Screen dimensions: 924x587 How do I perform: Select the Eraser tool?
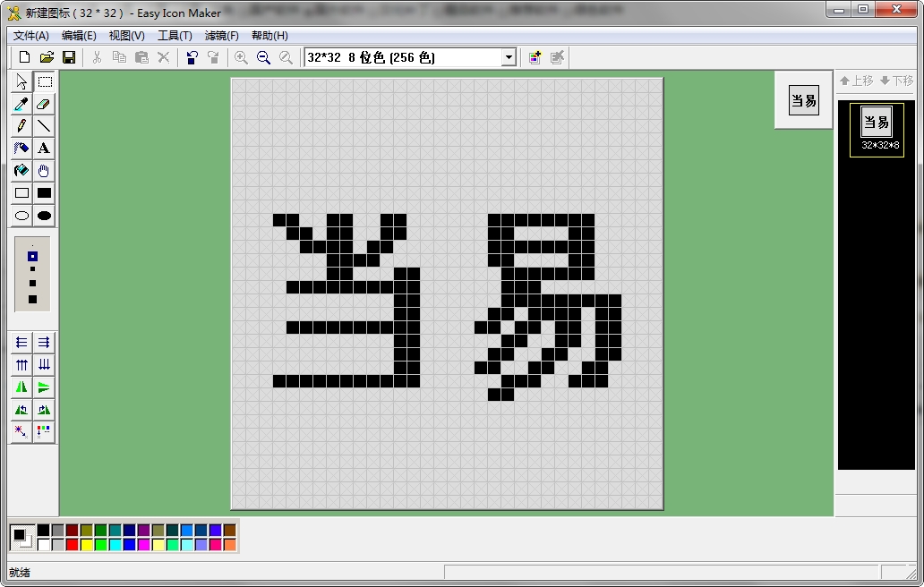coord(42,104)
